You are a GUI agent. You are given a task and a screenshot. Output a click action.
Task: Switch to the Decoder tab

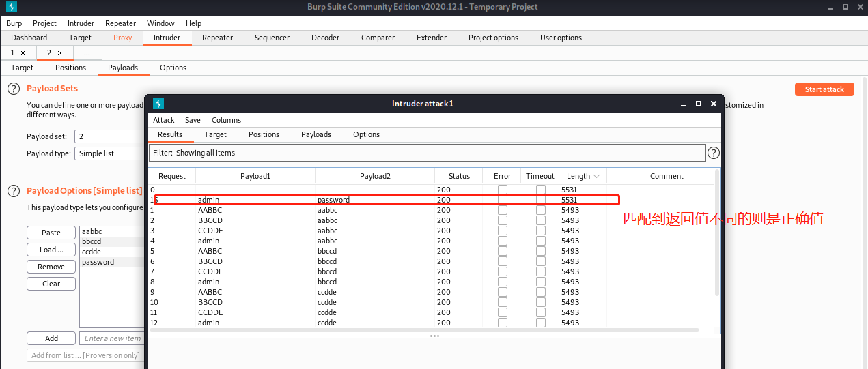pos(325,38)
